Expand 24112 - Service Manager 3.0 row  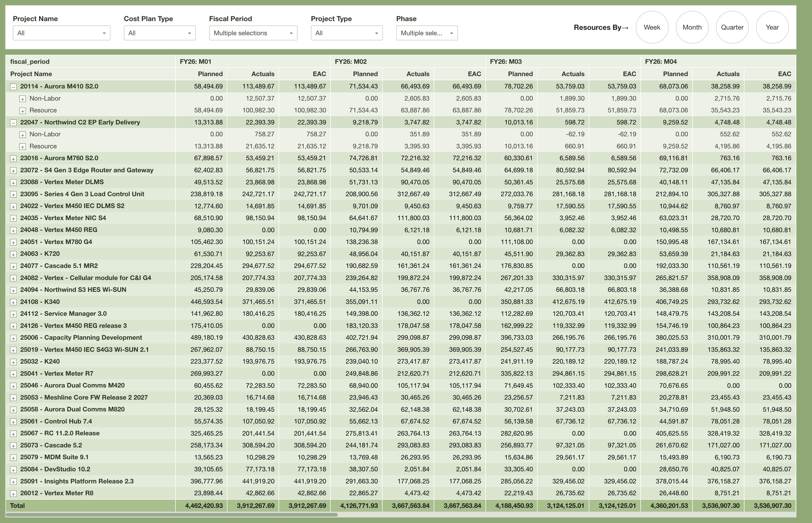pos(13,314)
